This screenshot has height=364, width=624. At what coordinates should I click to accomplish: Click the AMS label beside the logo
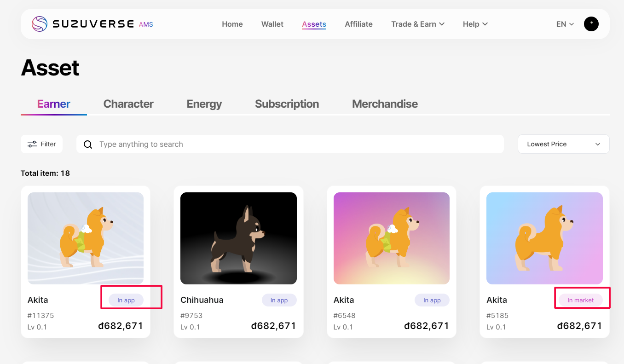pyautogui.click(x=146, y=24)
